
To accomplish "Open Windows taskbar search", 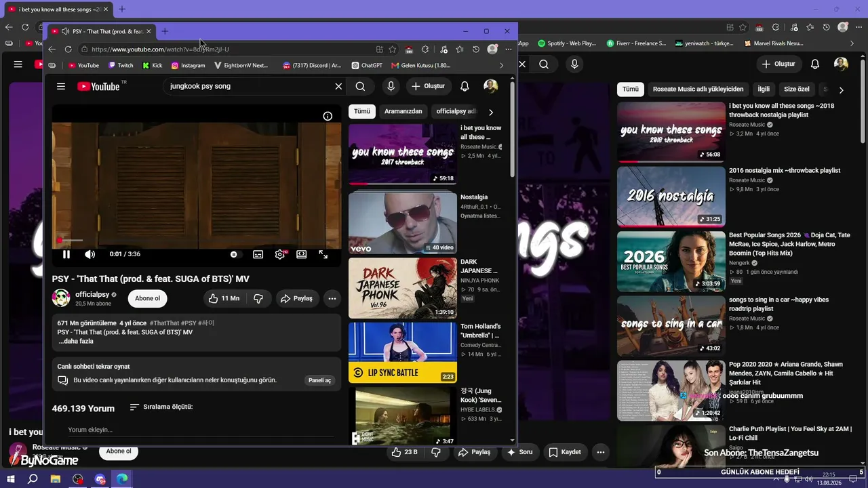I will pyautogui.click(x=33, y=479).
